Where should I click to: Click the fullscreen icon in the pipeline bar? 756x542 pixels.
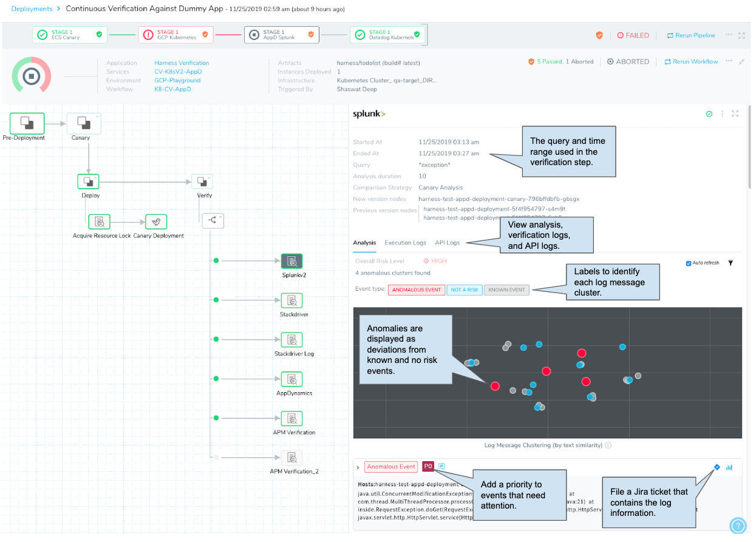[741, 35]
